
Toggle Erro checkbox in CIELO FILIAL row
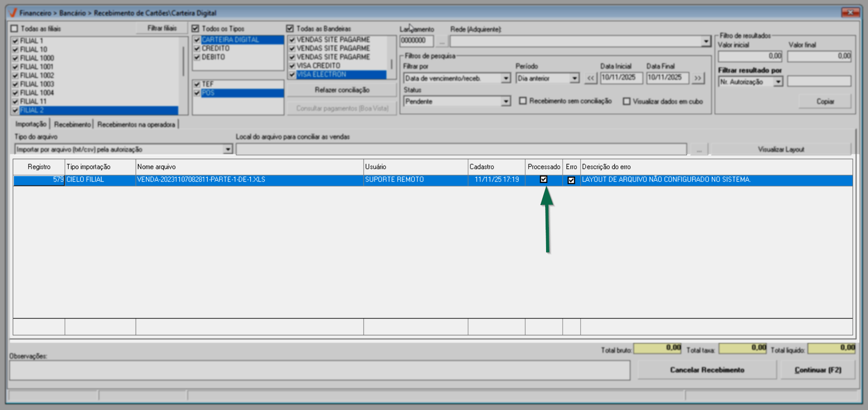pyautogui.click(x=571, y=180)
